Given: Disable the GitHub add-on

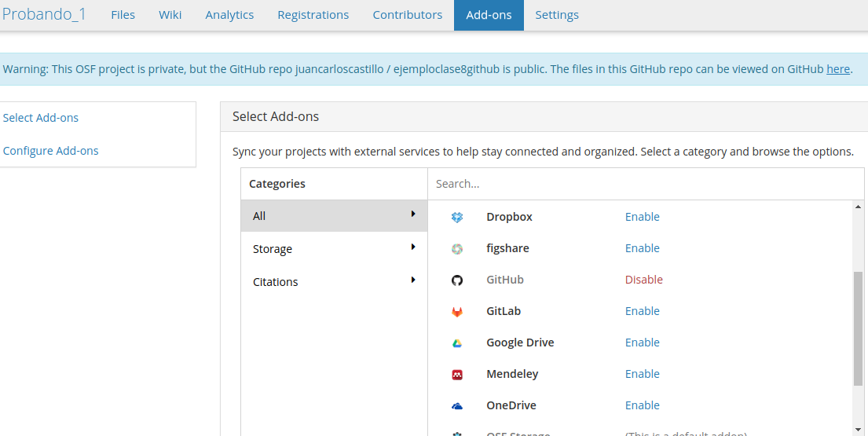Looking at the screenshot, I should 644,280.
